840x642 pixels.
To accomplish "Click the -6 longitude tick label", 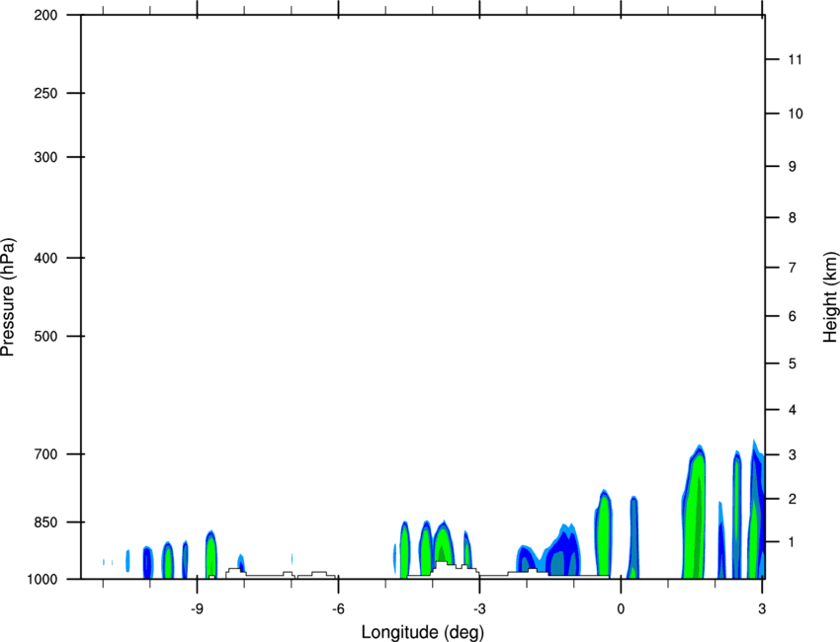I will click(x=338, y=609).
